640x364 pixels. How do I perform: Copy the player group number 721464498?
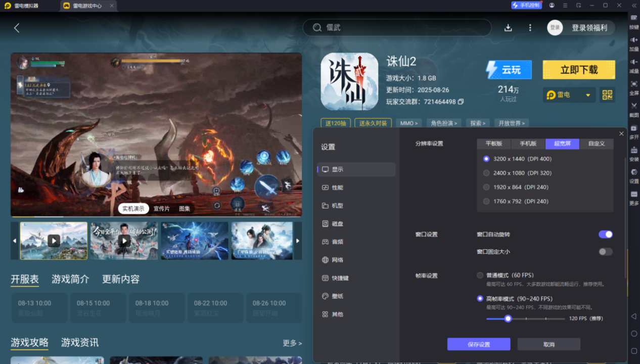coord(461,101)
